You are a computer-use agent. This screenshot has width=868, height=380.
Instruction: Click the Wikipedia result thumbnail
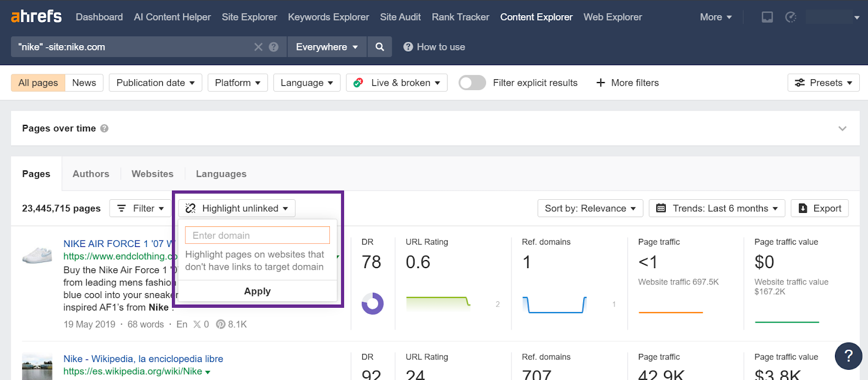tap(37, 367)
